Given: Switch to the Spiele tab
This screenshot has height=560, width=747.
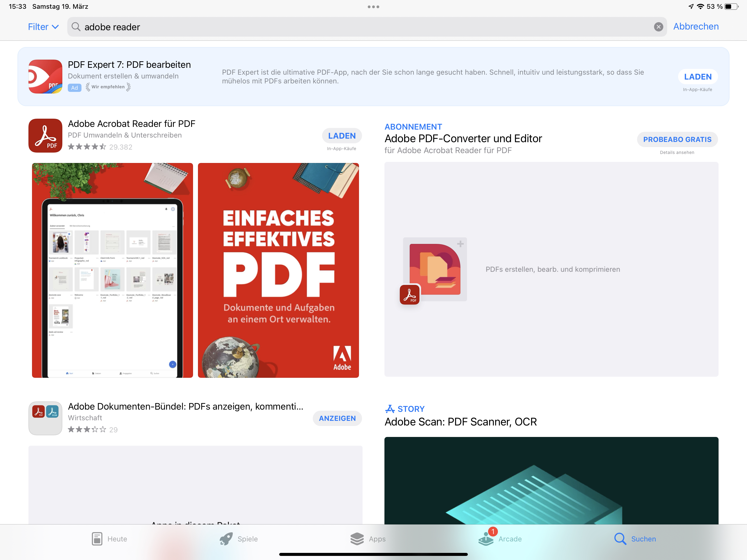Looking at the screenshot, I should (238, 539).
